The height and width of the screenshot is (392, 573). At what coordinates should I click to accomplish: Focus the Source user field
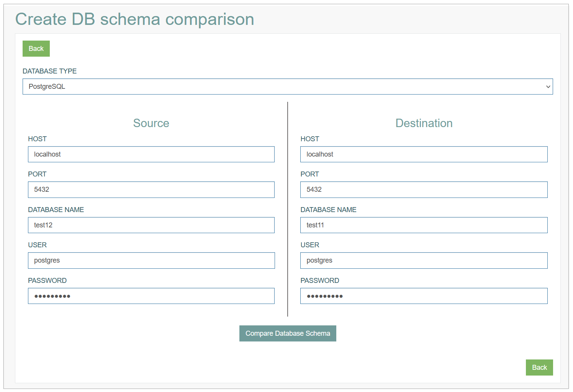click(x=151, y=260)
